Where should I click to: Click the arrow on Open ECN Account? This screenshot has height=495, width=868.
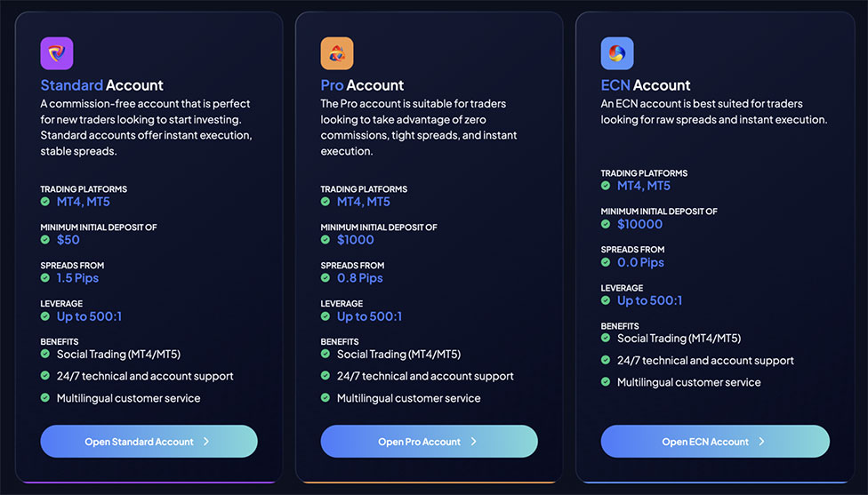[762, 442]
